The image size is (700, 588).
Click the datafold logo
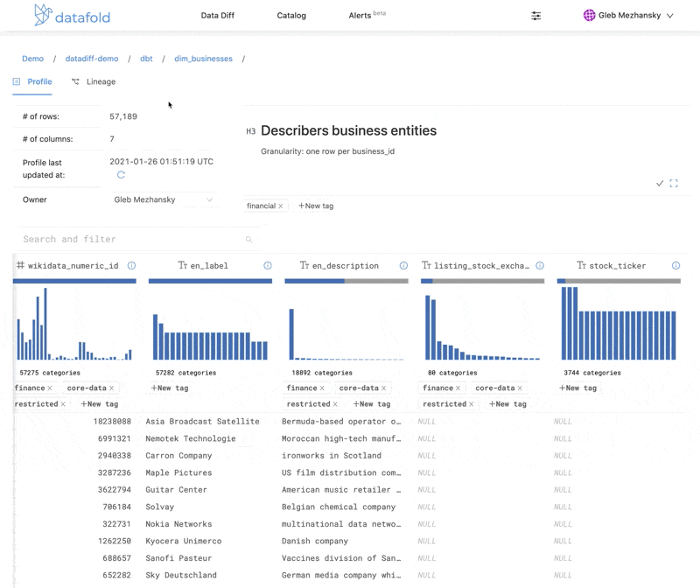73,15
